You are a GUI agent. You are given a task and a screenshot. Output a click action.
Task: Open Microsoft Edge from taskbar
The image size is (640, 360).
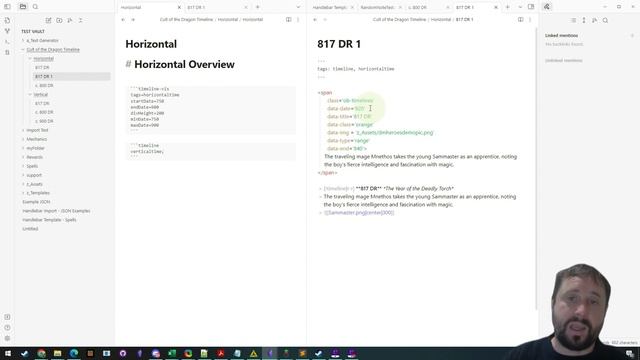pyautogui.click(x=74, y=353)
